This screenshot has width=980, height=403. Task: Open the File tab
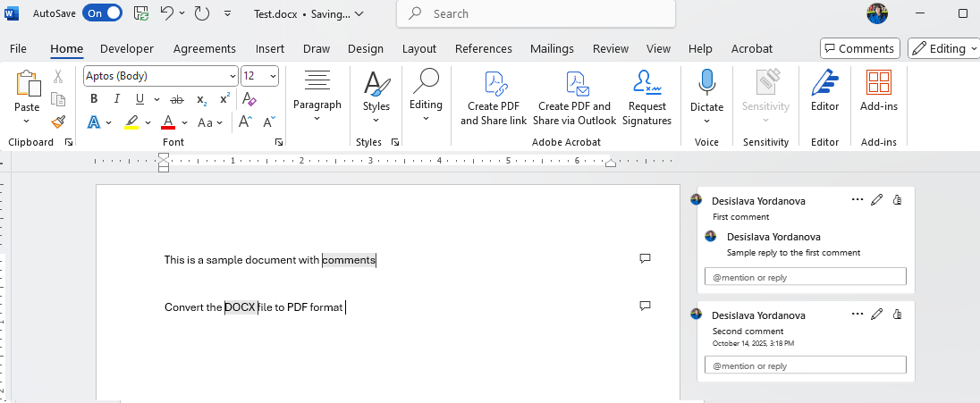tap(18, 49)
